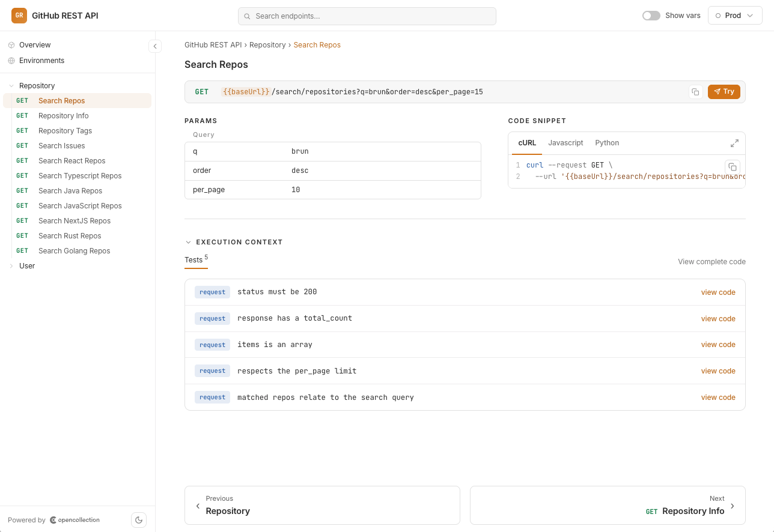Image resolution: width=774 pixels, height=532 pixels.
Task: Switch to the Javascript tab
Action: pyautogui.click(x=565, y=143)
